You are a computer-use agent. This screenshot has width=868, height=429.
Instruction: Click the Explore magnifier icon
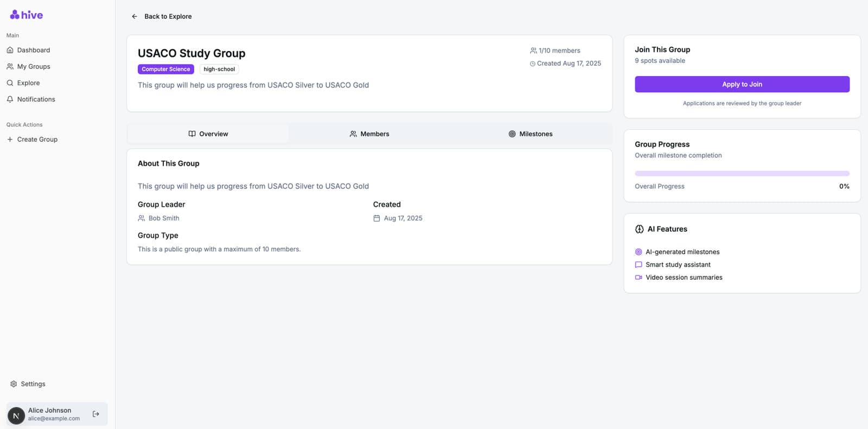click(10, 83)
